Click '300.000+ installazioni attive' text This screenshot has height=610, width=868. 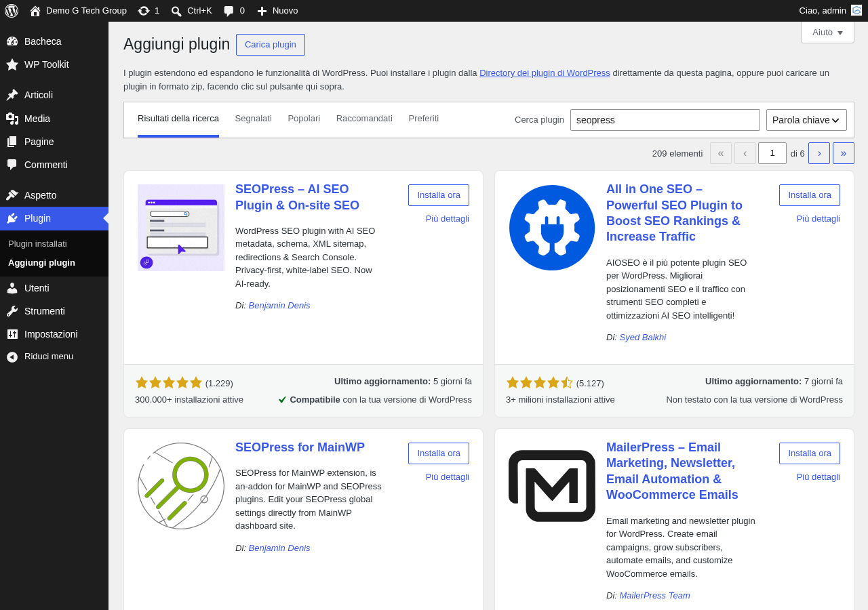tap(189, 399)
